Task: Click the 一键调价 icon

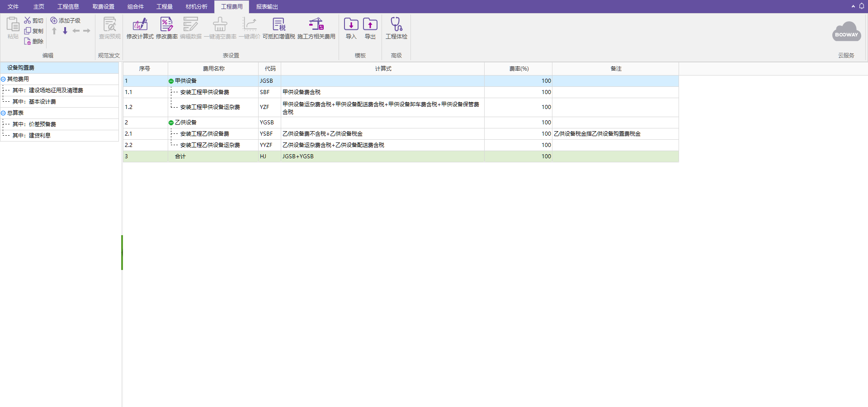Action: click(250, 24)
